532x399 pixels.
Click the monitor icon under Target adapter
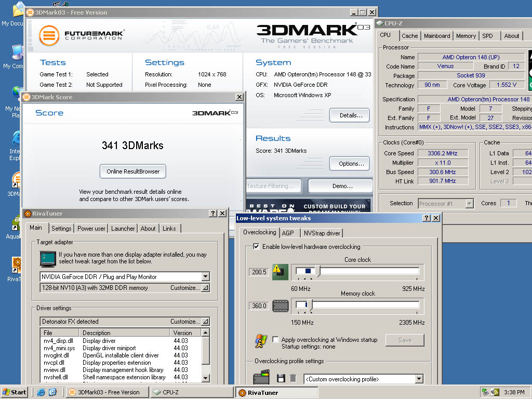click(x=47, y=259)
